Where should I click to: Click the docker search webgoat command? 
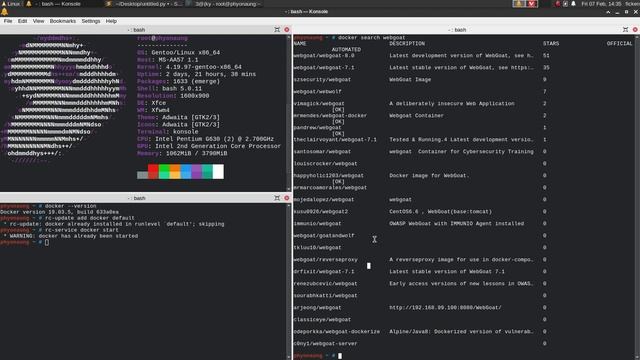tap(371, 38)
